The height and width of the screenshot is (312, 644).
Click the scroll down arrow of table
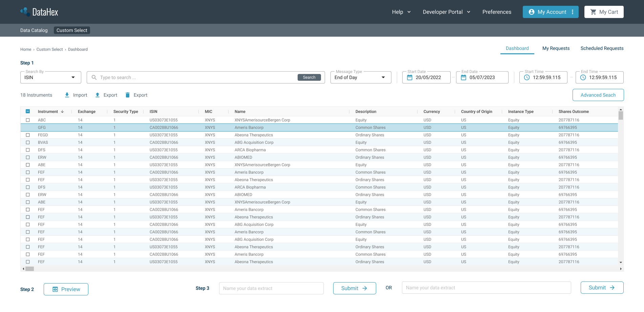tap(621, 262)
